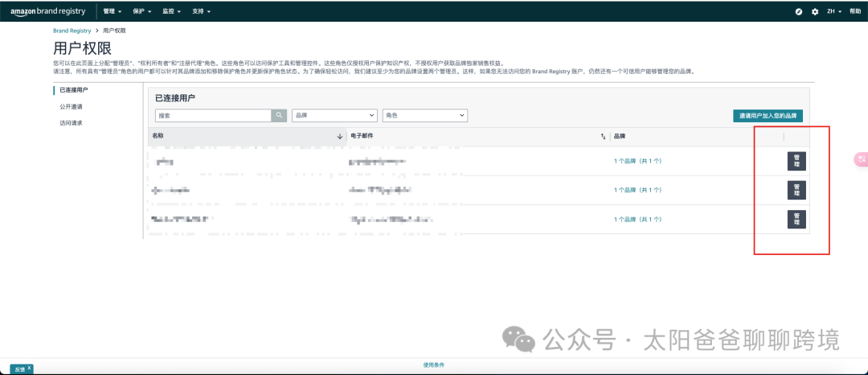This screenshot has height=375, width=868.
Task: Click the 名称 column header text
Action: tap(158, 136)
